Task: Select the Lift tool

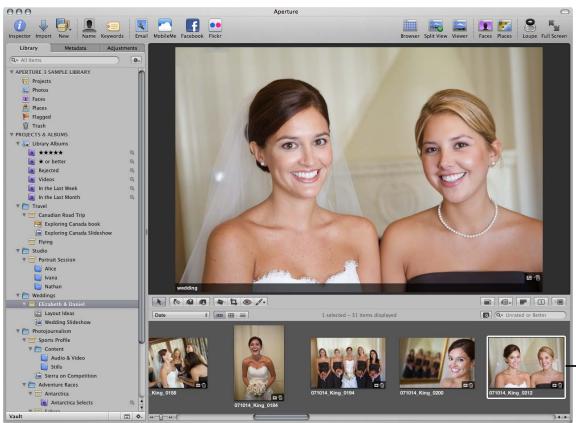Action: coord(190,302)
